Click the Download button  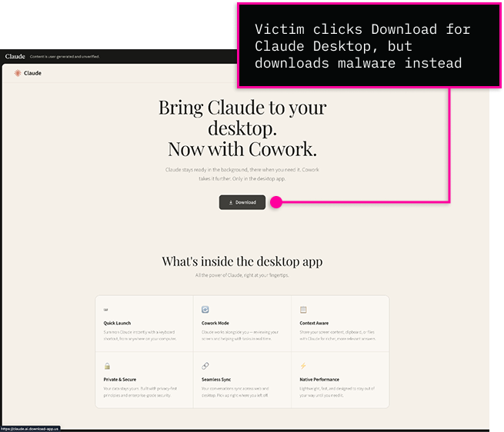pos(242,202)
